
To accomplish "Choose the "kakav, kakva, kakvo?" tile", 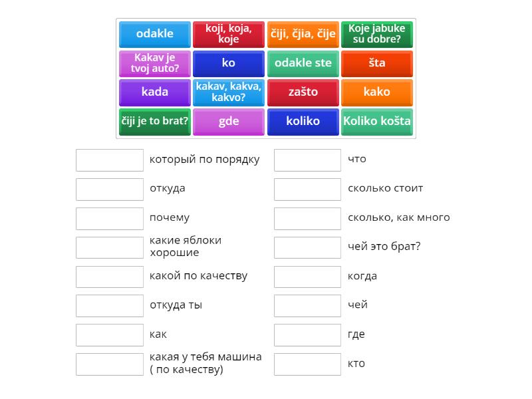I will [x=229, y=92].
